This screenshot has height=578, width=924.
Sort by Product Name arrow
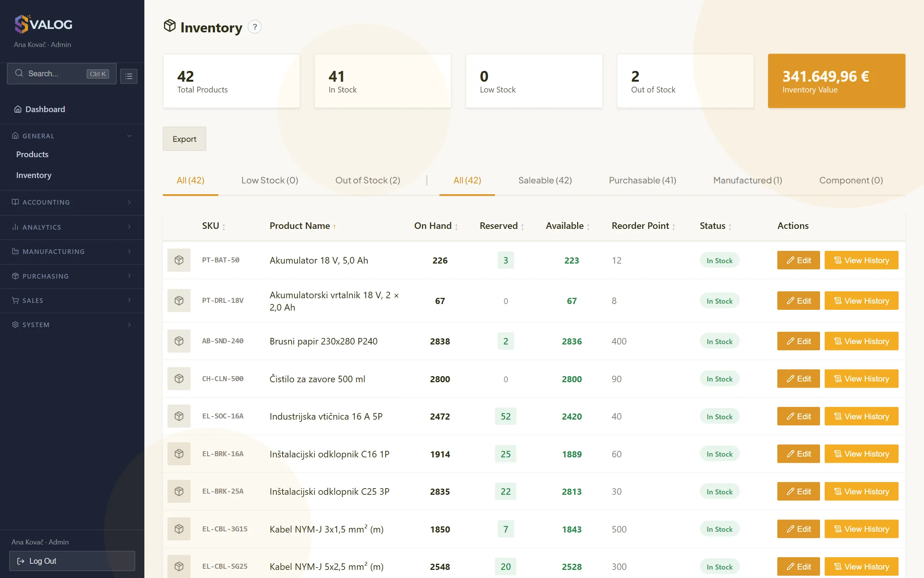click(334, 227)
